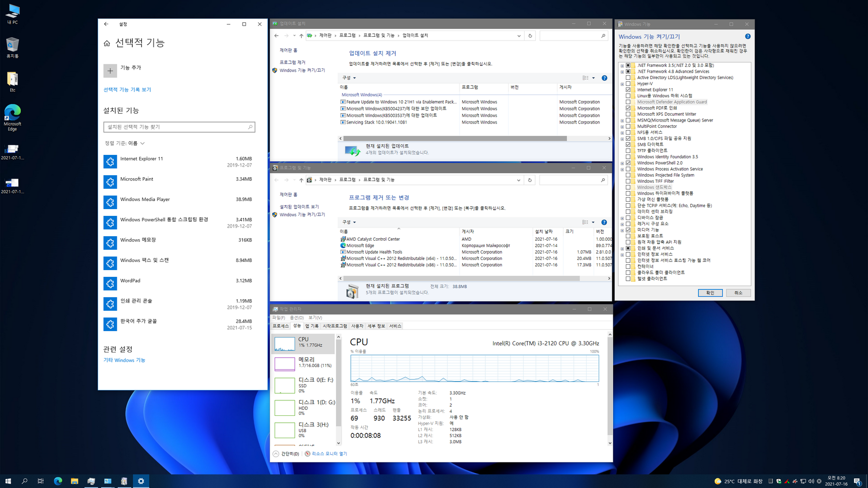Click the Settings gear icon on taskbar

pyautogui.click(x=141, y=481)
